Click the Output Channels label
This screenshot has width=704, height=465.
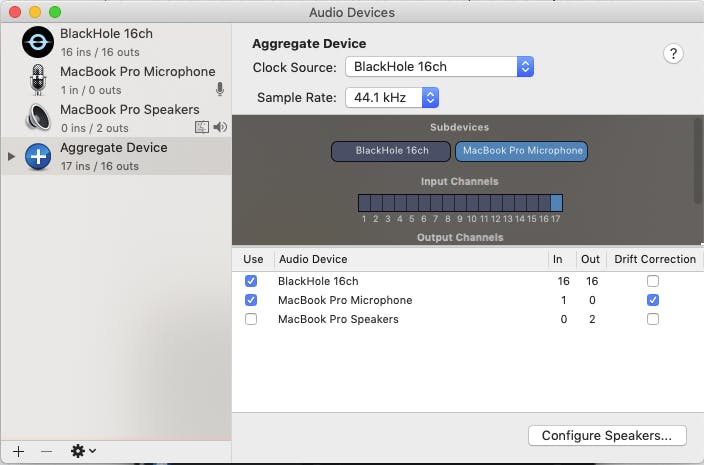460,237
